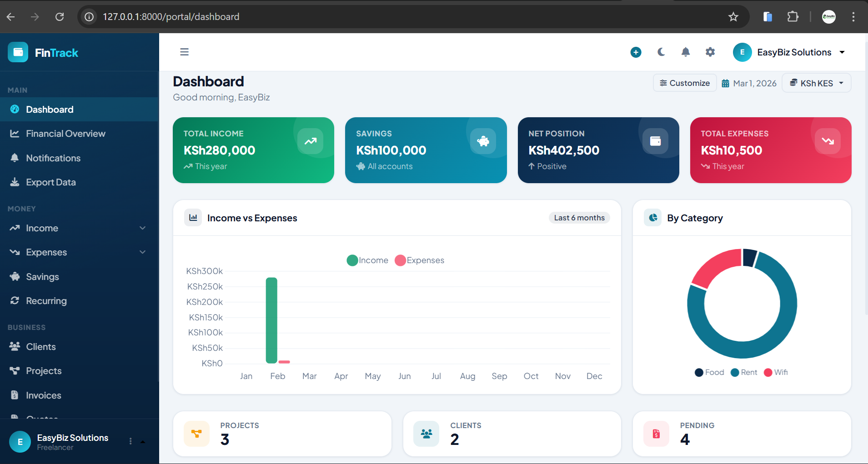
Task: Toggle the Expenses series in chart legend
Action: point(419,260)
